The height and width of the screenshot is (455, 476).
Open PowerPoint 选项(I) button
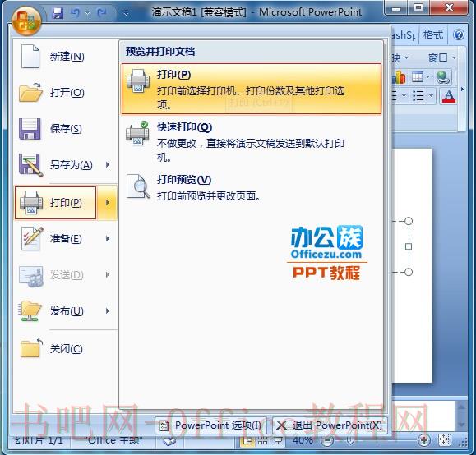tap(210, 425)
